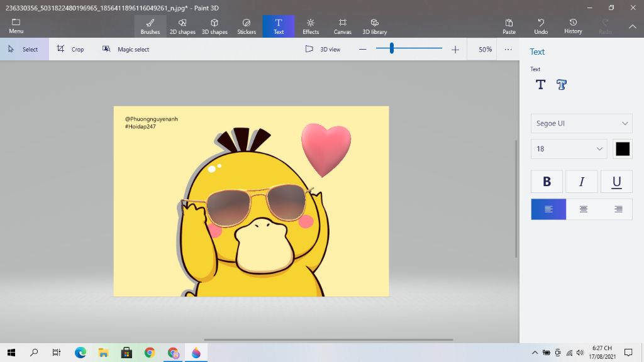Open the font size 18 dropdown

coord(569,148)
